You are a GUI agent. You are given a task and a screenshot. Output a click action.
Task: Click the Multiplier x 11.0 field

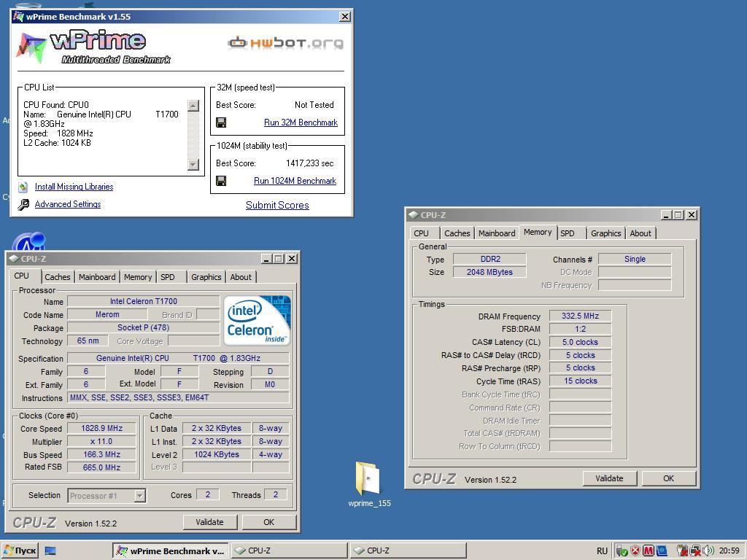[101, 441]
